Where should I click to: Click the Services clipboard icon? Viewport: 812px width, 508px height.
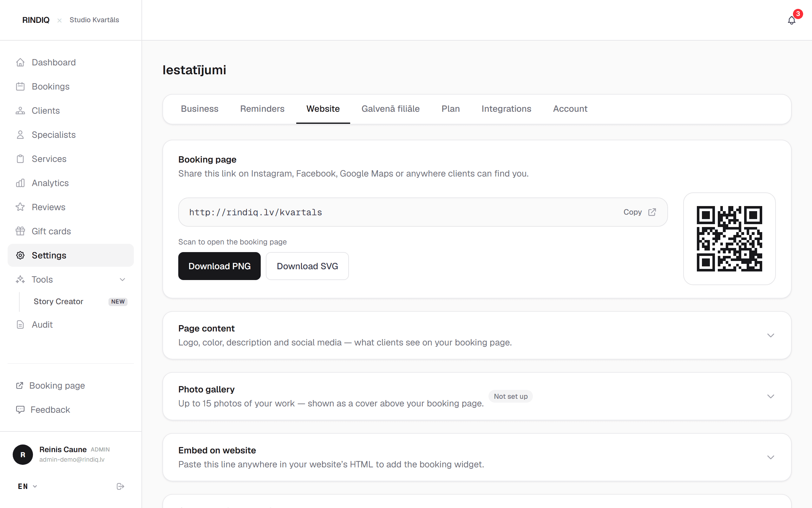[x=20, y=159]
